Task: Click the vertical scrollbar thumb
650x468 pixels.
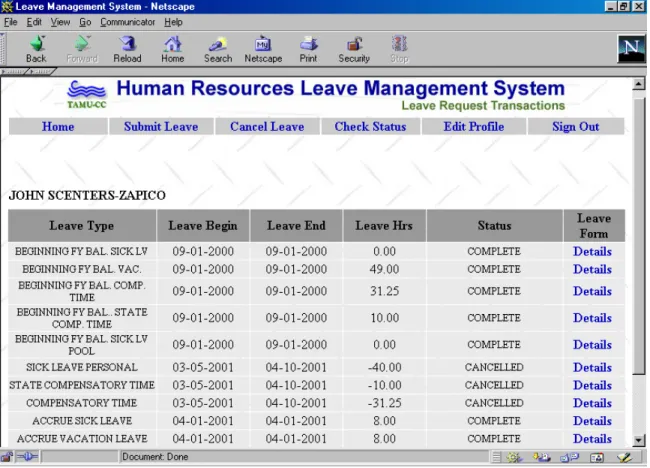Action: pos(638,237)
